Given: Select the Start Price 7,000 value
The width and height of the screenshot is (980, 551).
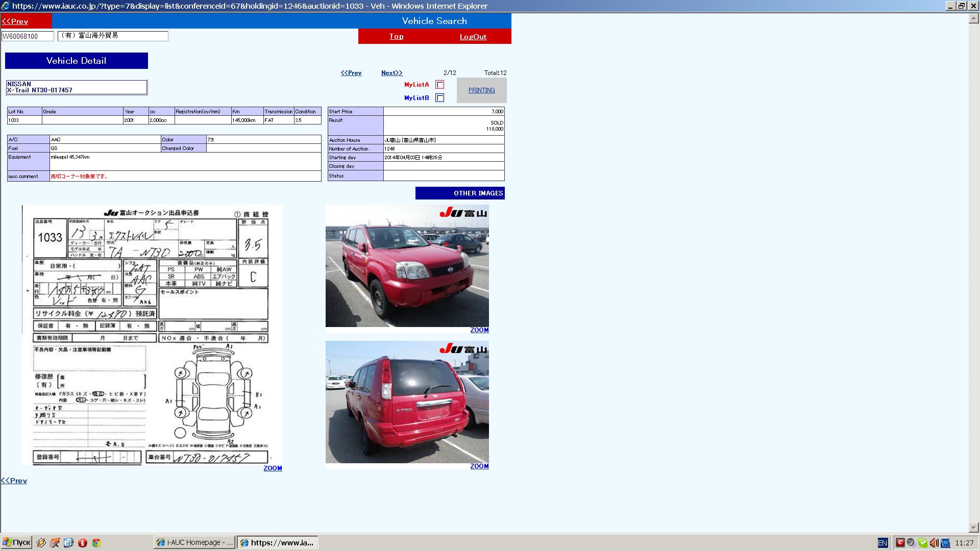Looking at the screenshot, I should (x=444, y=111).
